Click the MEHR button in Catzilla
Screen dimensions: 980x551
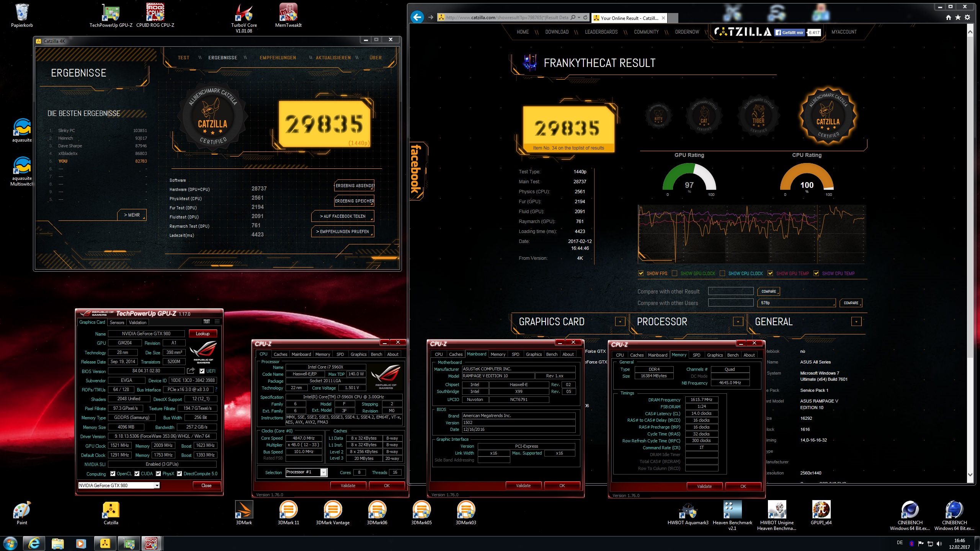[x=132, y=215]
